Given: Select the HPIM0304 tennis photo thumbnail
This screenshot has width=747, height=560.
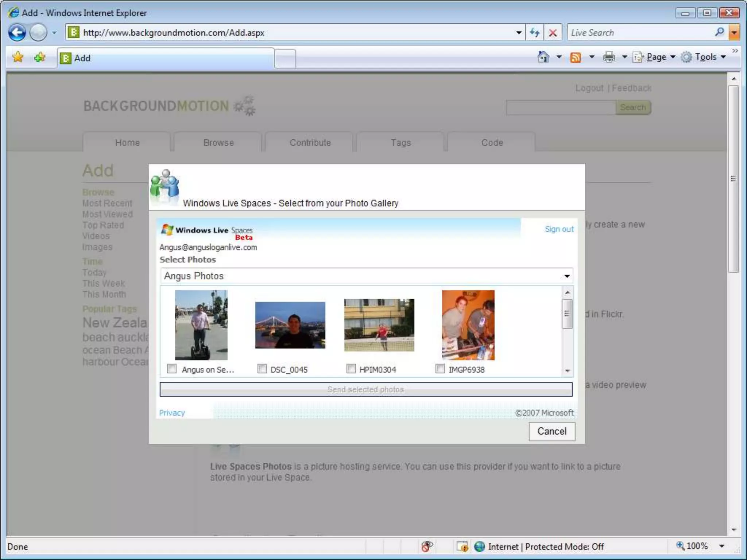Looking at the screenshot, I should click(x=379, y=325).
